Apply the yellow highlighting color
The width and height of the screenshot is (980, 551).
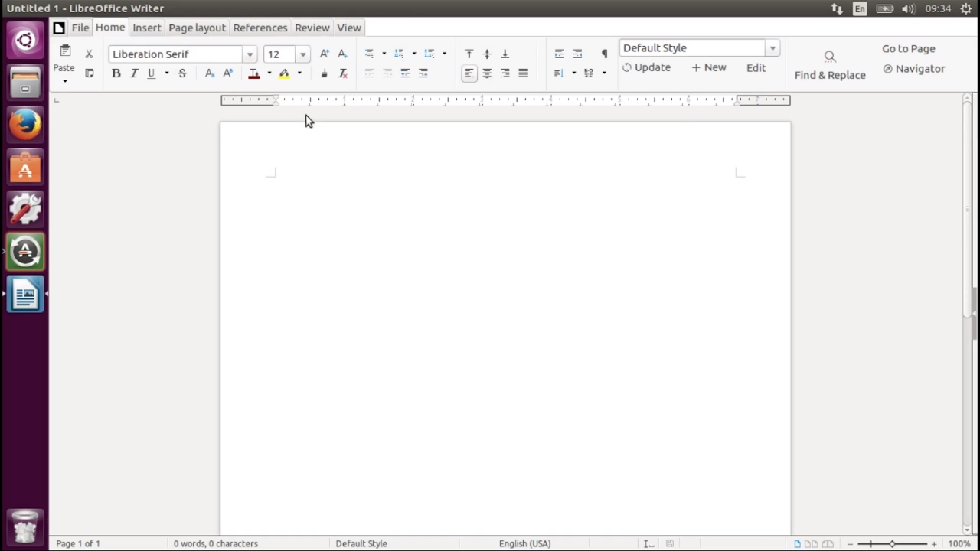tap(284, 73)
